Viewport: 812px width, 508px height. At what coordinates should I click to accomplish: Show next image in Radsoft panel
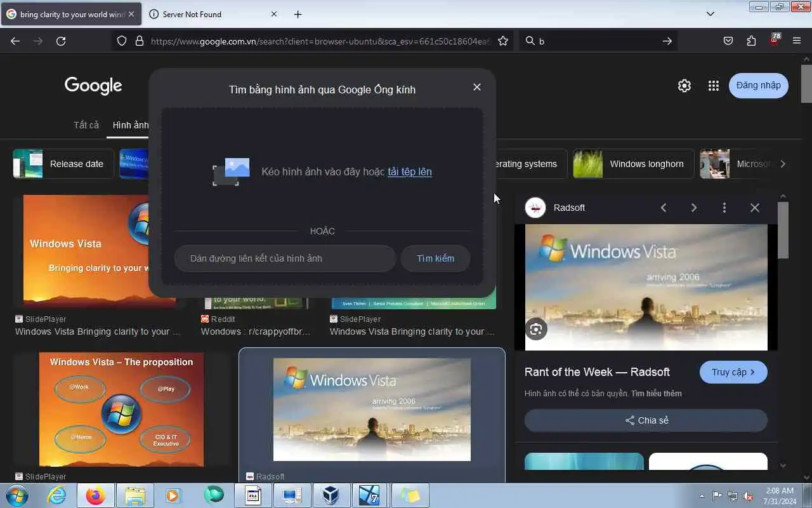(x=693, y=208)
